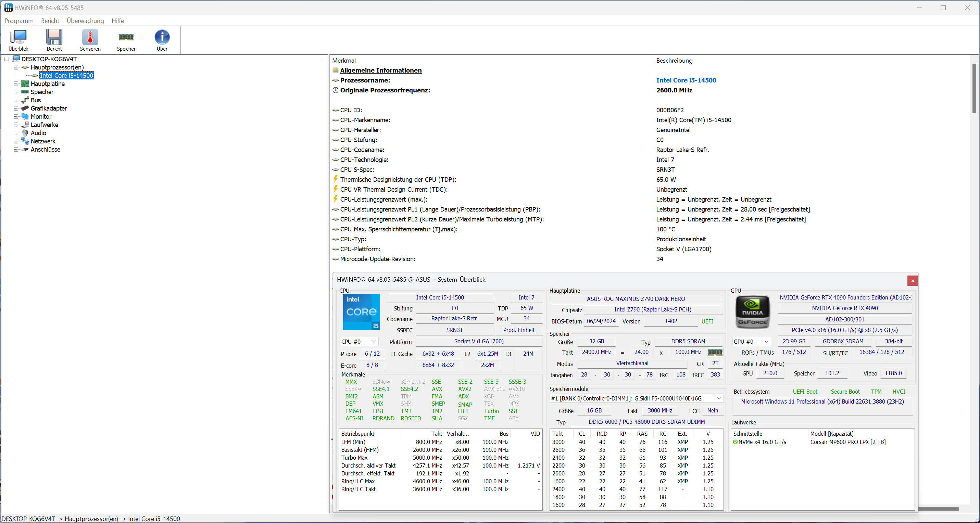Image resolution: width=980 pixels, height=523 pixels.
Task: Click the TDP lightning bolt icon
Action: tap(335, 179)
